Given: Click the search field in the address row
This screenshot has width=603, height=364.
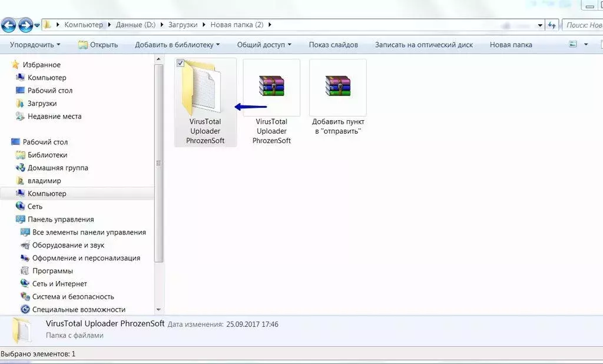Looking at the screenshot, I should pyautogui.click(x=582, y=25).
